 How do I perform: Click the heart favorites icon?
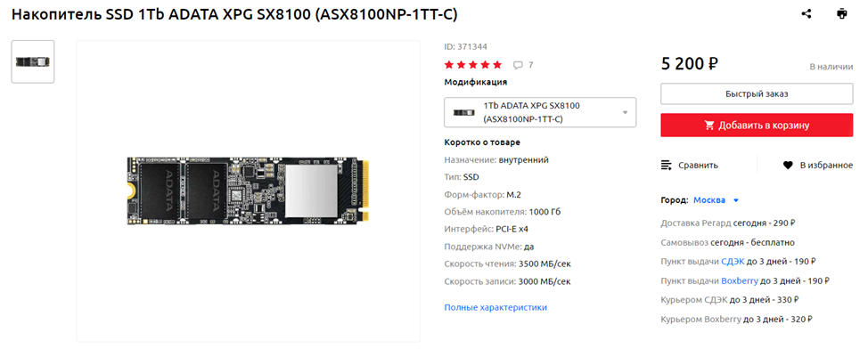point(788,165)
